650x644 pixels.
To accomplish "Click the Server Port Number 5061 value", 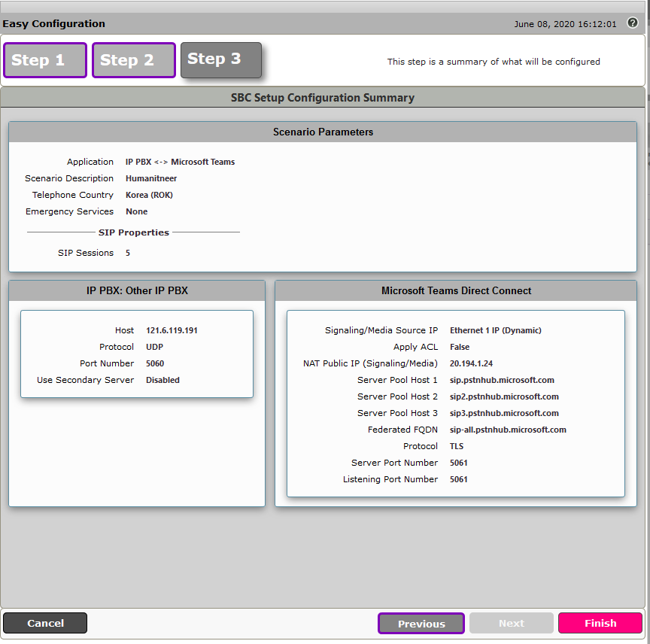I will click(458, 463).
